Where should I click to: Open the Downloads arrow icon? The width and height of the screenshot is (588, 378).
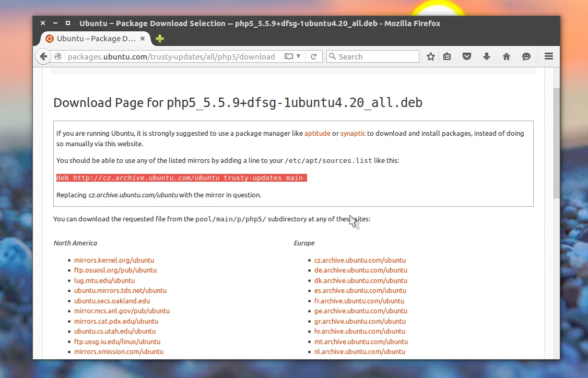487,56
